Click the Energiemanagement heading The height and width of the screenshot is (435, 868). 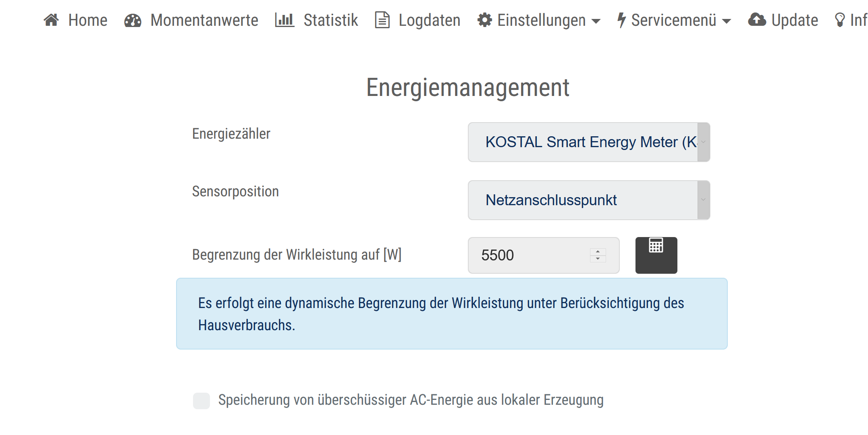467,87
